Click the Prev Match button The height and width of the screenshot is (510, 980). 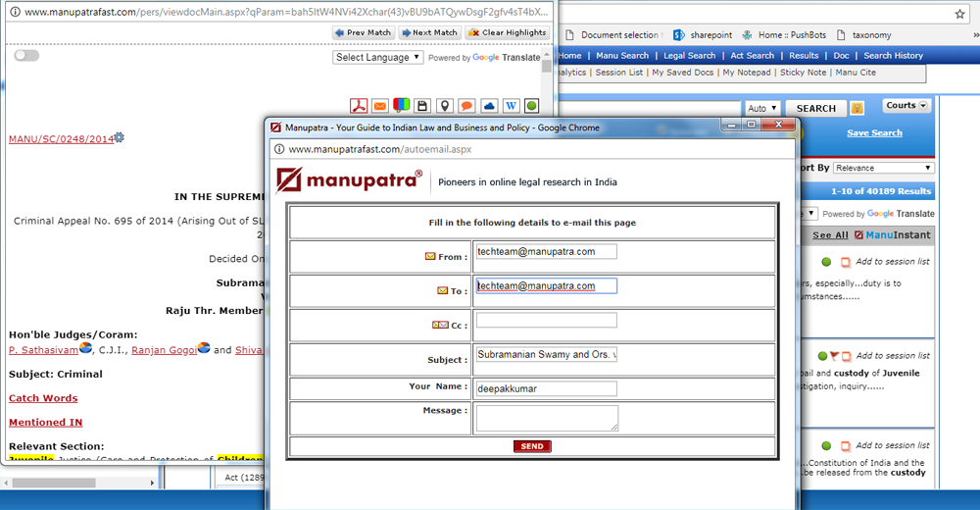[364, 32]
